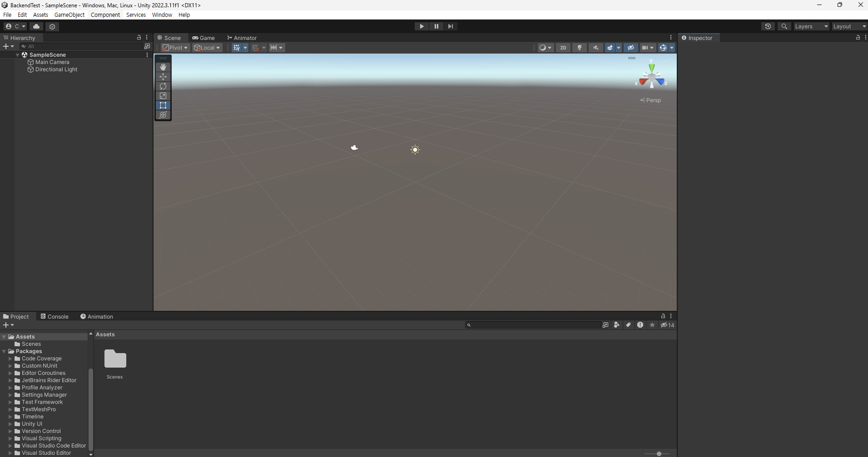868x457 pixels.
Task: Switch to the Game tab
Action: (203, 38)
